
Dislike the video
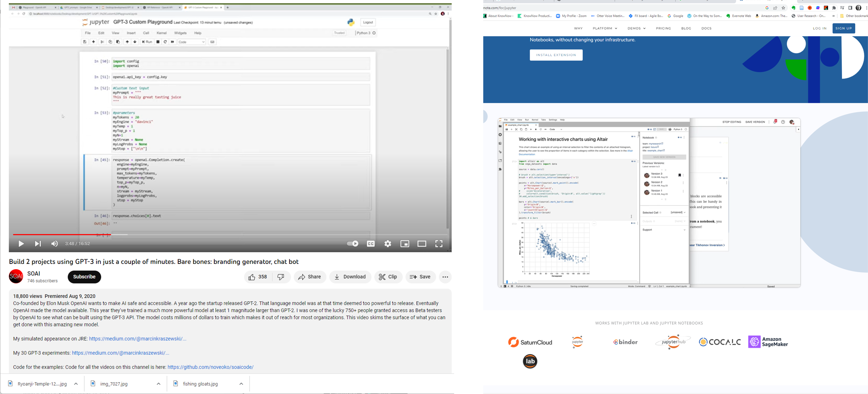281,277
